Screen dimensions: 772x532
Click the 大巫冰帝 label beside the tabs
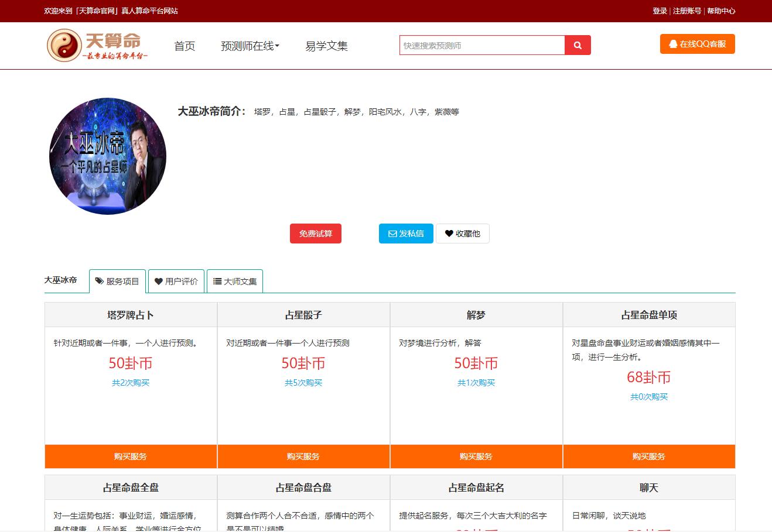pyautogui.click(x=61, y=280)
